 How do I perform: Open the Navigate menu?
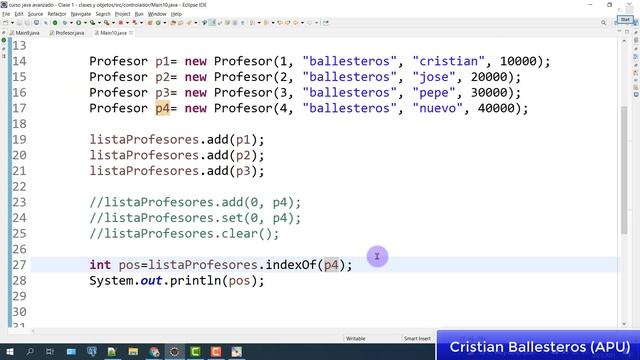(x=81, y=14)
